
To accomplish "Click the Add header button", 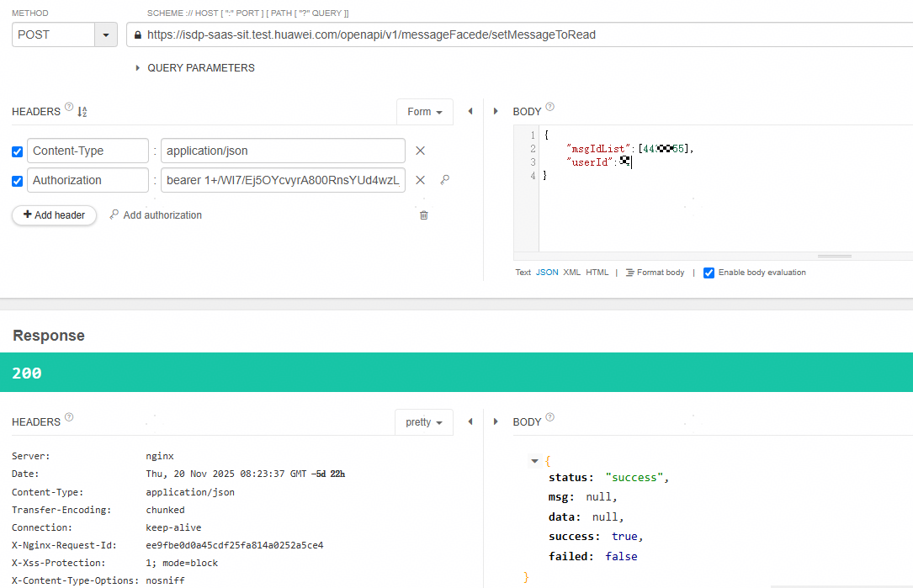I will (54, 215).
